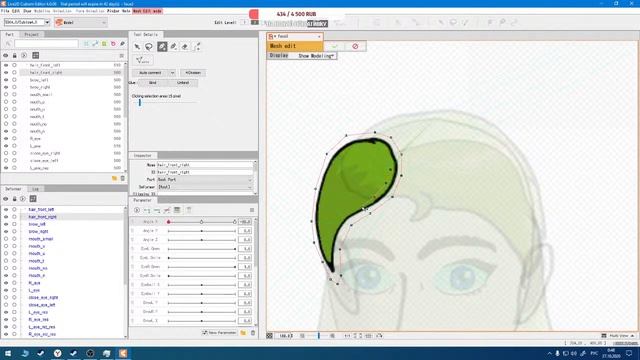Open the Deformer dropdown in Inspector
Image resolution: width=640 pixels, height=360 pixels.
205,187
